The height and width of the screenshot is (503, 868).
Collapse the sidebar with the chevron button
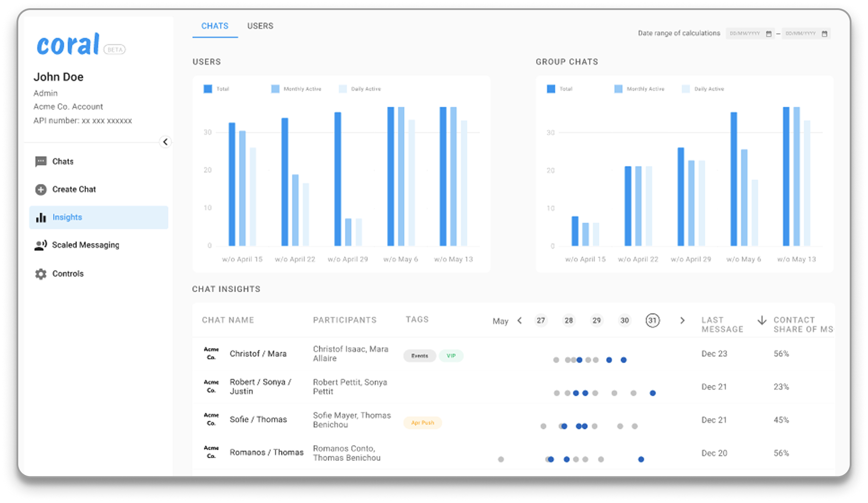tap(165, 142)
